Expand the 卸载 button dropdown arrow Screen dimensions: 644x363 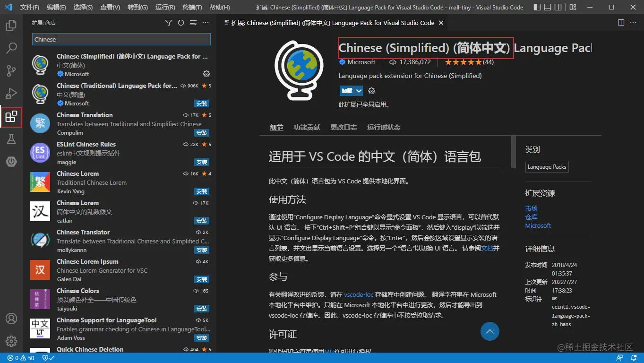pos(359,91)
